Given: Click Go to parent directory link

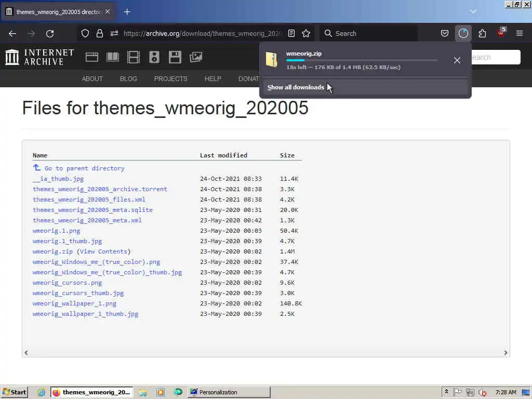Looking at the screenshot, I should [85, 168].
